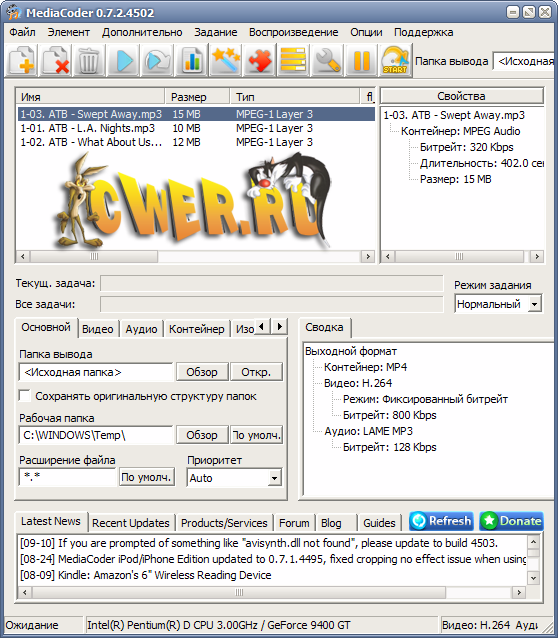558x638 pixels.
Task: Click По умолч. beside working folder
Action: tap(256, 435)
